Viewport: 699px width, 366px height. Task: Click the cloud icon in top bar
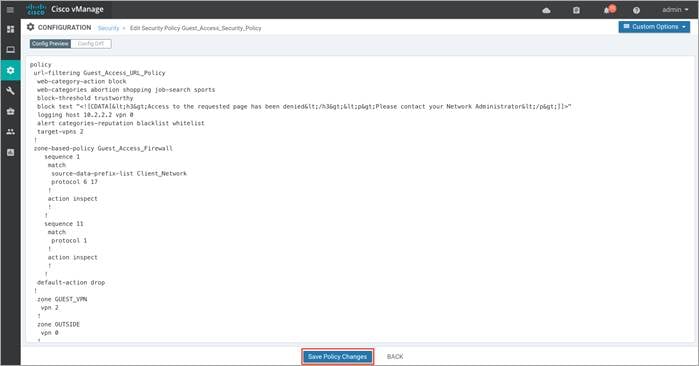(x=546, y=10)
